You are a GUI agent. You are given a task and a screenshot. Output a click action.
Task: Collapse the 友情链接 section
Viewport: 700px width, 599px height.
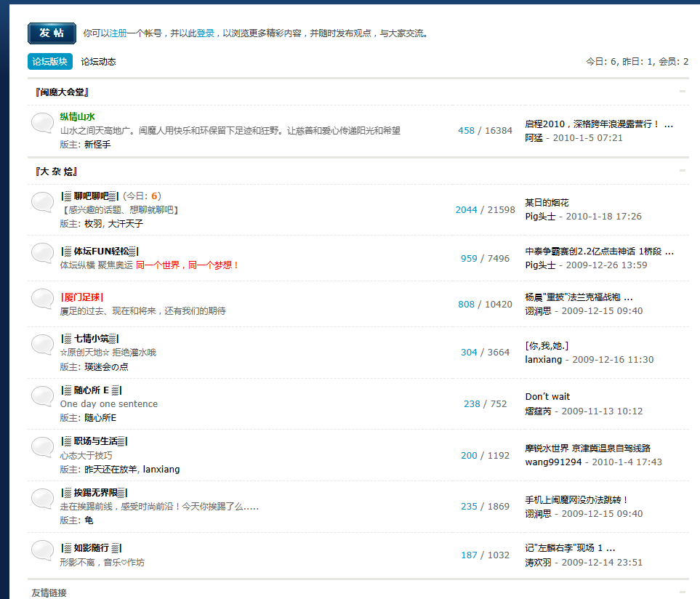(682, 592)
